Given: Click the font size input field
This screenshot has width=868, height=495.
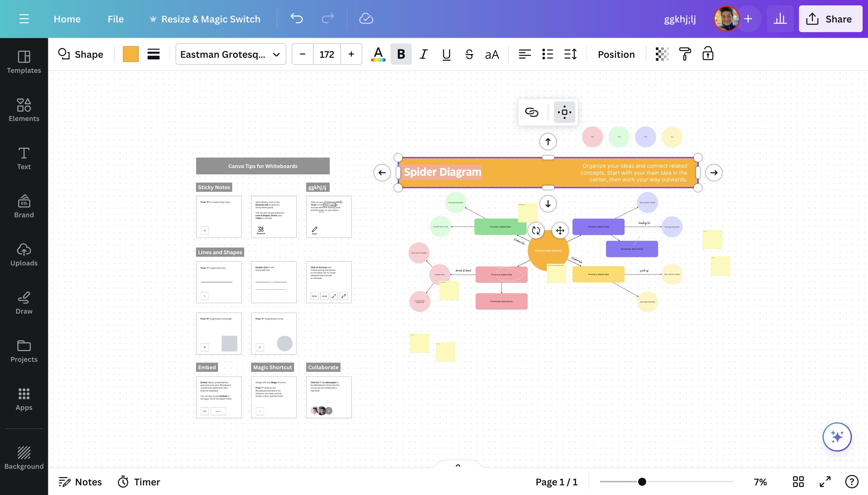Looking at the screenshot, I should pos(326,54).
